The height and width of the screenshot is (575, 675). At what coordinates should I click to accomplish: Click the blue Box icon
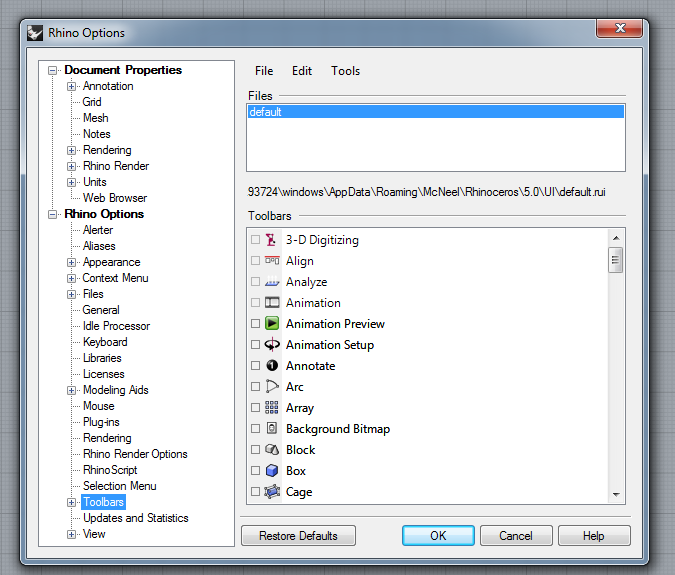[272, 470]
